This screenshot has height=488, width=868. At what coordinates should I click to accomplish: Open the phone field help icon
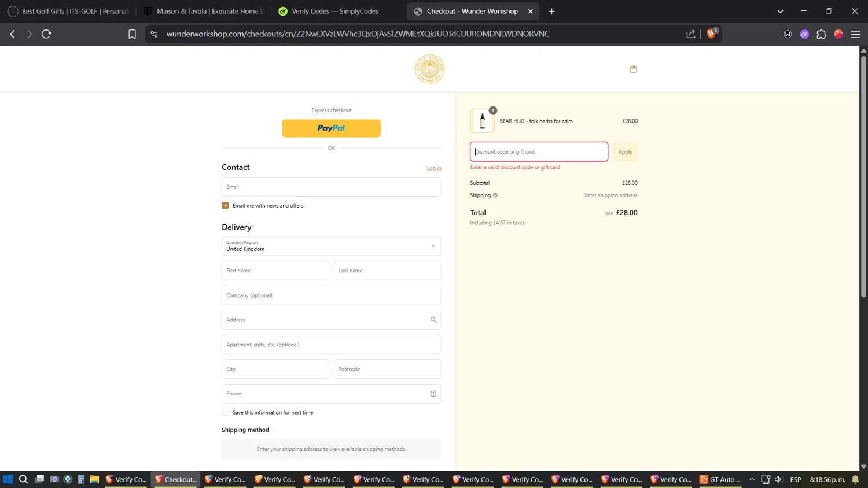[x=433, y=394]
